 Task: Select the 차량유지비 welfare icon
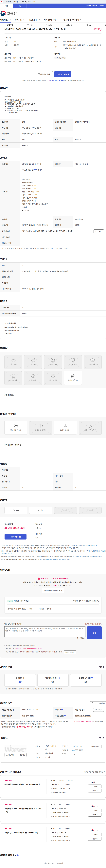[53, 362]
